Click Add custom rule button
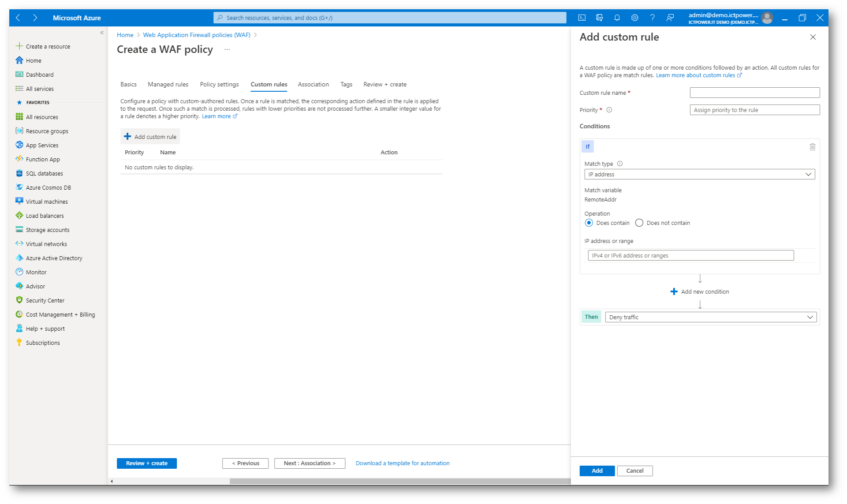The height and width of the screenshot is (504, 847). click(x=150, y=137)
